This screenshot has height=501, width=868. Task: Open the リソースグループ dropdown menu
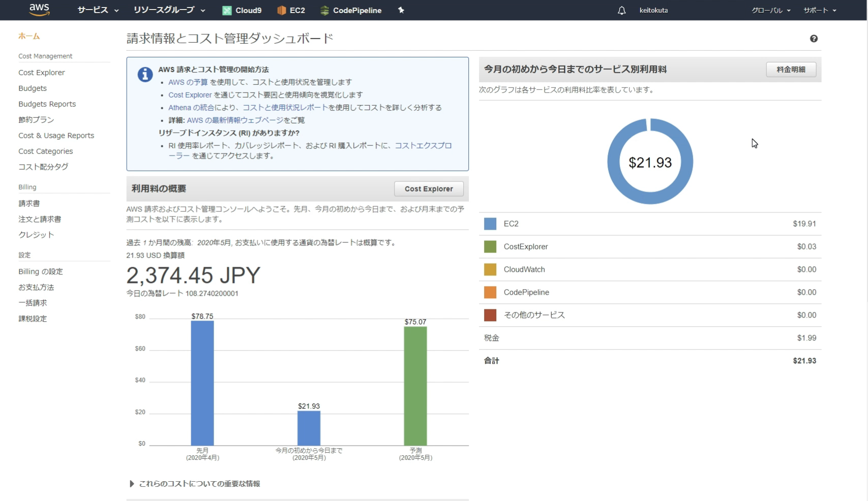coord(169,10)
